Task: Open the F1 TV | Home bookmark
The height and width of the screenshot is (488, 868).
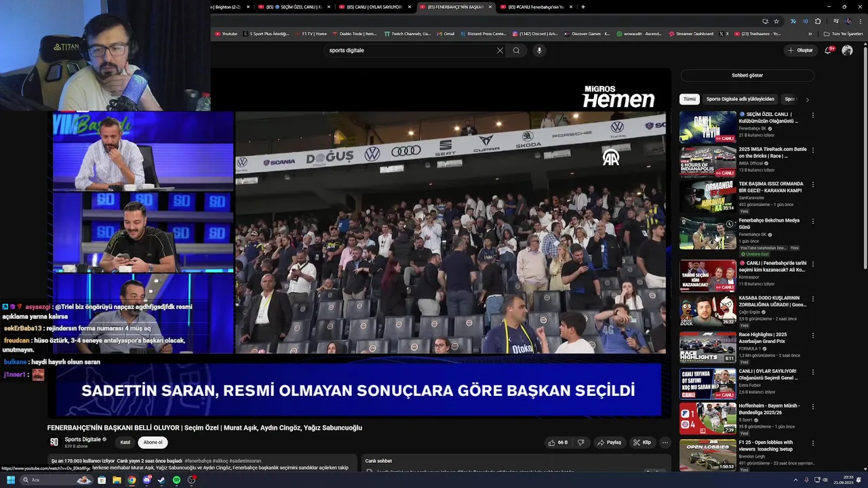Action: click(x=311, y=33)
